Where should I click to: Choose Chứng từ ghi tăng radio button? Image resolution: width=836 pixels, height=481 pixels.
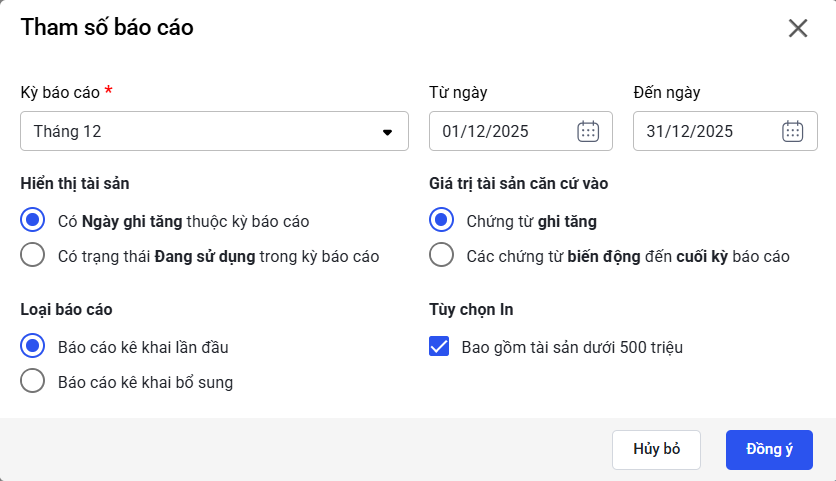click(x=441, y=219)
